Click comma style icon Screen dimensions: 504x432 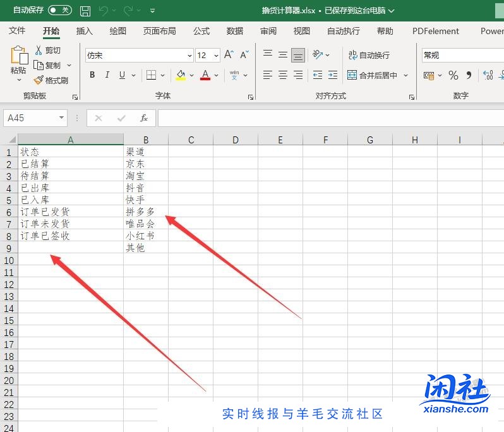[469, 76]
